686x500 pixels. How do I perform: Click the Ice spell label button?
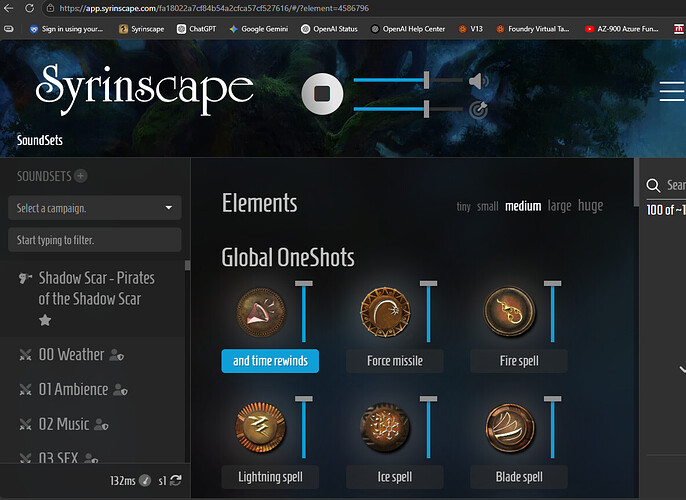pyautogui.click(x=395, y=477)
